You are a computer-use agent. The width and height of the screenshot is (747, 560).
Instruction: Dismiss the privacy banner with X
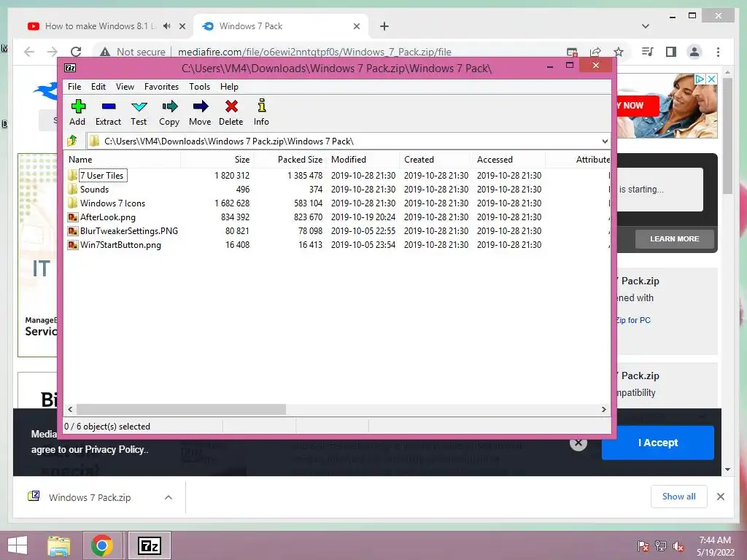[x=578, y=443]
